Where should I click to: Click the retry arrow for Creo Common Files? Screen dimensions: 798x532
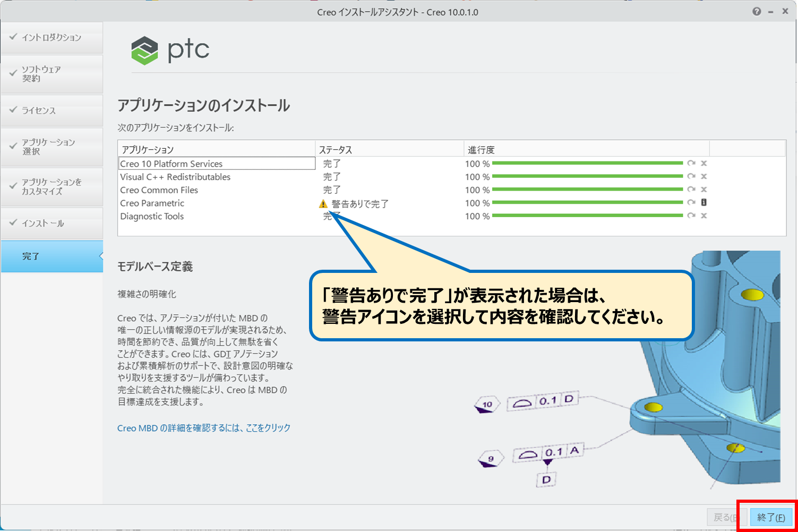[691, 190]
